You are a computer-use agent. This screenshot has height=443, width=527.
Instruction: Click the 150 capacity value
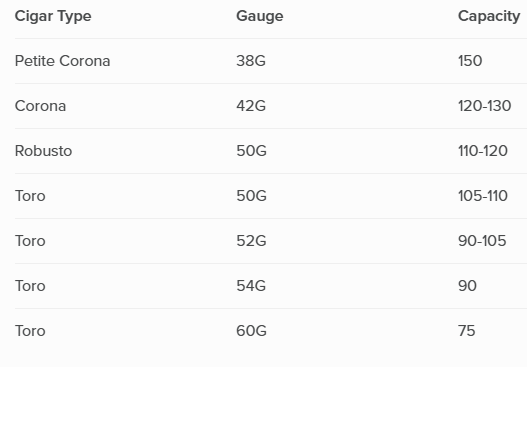pyautogui.click(x=470, y=61)
